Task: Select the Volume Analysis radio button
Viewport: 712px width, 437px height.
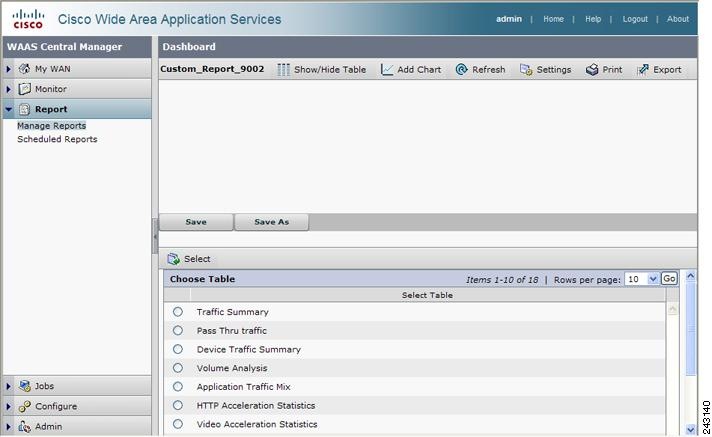Action: tap(178, 367)
